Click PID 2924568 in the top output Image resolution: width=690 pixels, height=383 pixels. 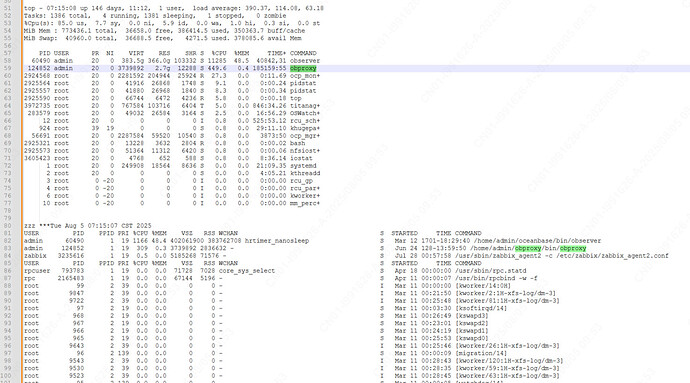pos(37,76)
